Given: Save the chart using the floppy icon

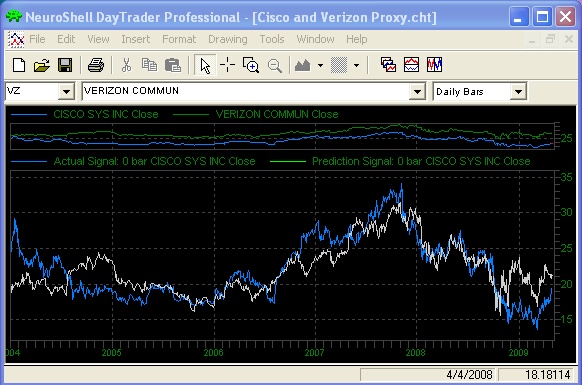Looking at the screenshot, I should coord(65,65).
